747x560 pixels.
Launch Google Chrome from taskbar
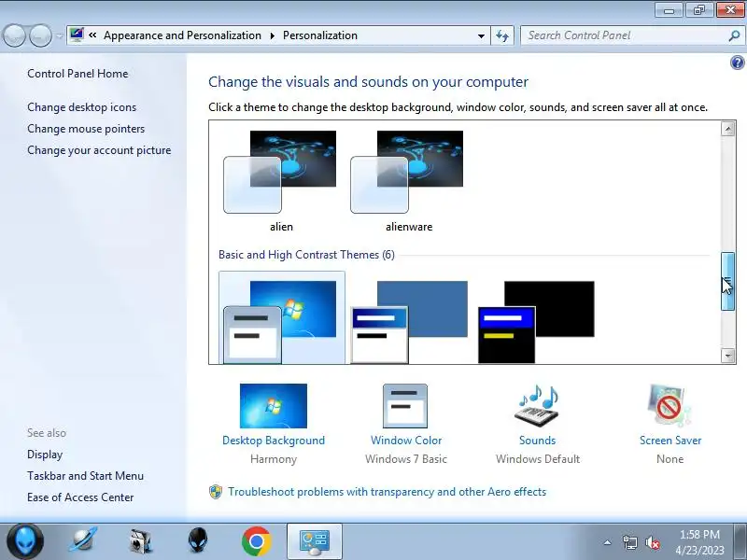click(x=256, y=541)
